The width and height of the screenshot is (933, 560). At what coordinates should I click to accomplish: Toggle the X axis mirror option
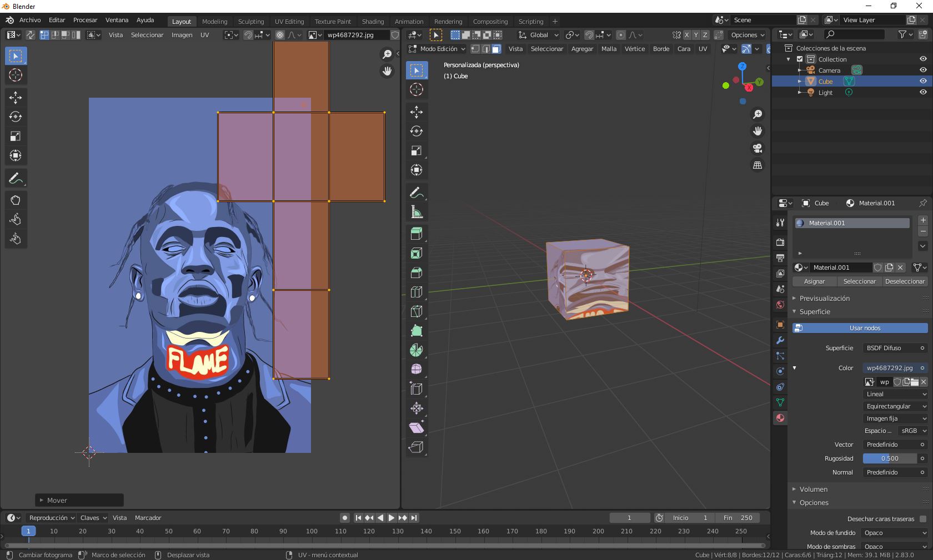(686, 35)
